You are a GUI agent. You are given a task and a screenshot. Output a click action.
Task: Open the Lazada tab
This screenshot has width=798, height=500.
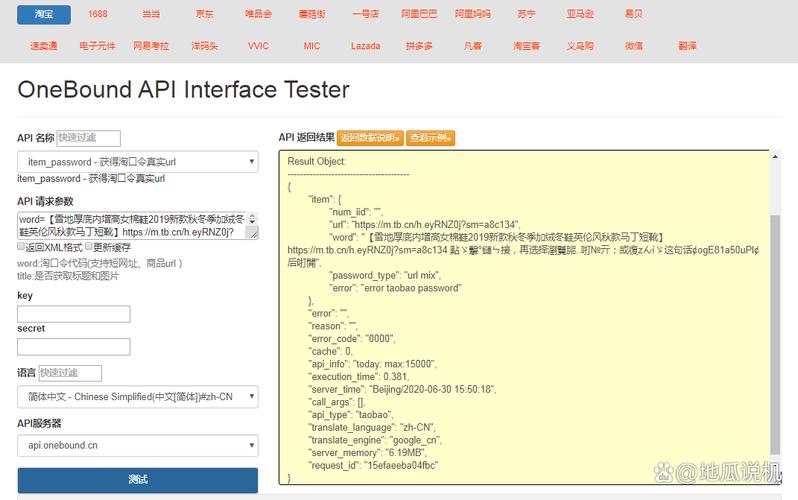pyautogui.click(x=365, y=46)
